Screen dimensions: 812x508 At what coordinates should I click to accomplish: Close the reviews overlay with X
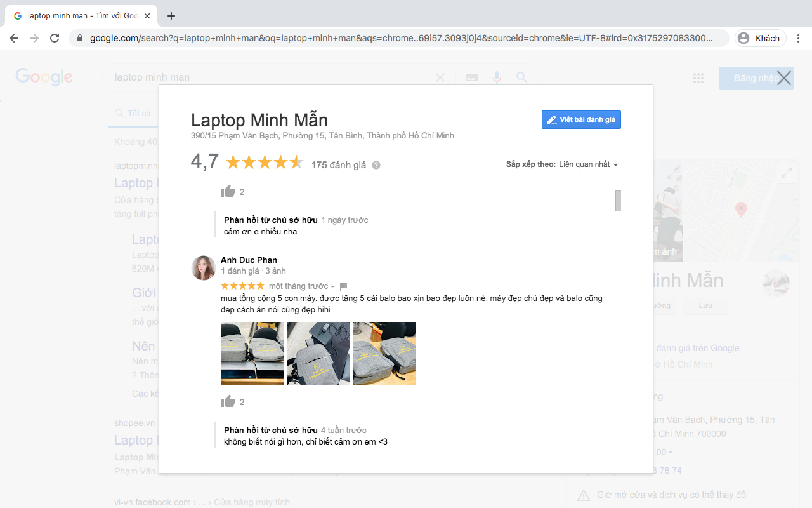click(784, 78)
